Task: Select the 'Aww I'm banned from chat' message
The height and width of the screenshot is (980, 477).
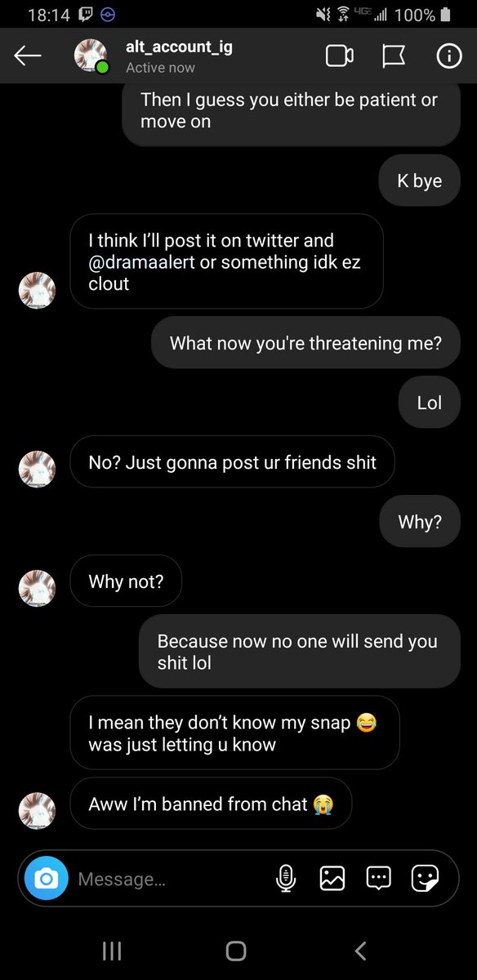Action: pos(211,804)
